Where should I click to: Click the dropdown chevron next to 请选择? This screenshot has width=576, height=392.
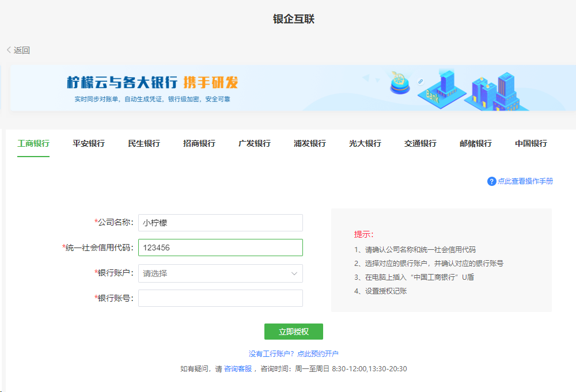(x=295, y=273)
